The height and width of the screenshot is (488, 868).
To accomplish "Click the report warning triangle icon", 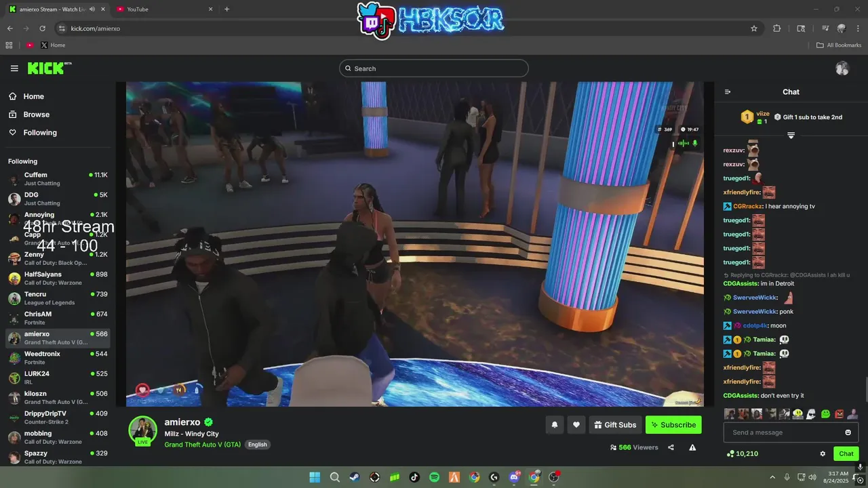I will [692, 447].
